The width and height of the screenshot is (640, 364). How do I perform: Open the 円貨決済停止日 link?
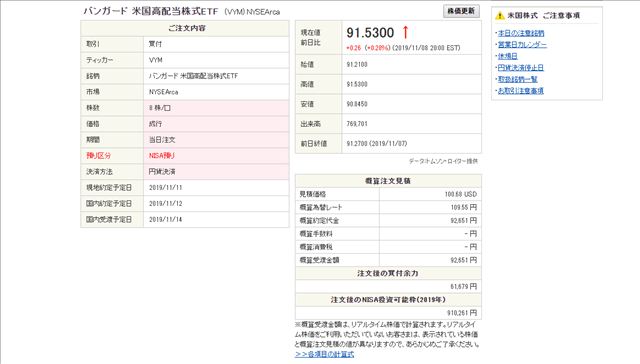tap(521, 67)
